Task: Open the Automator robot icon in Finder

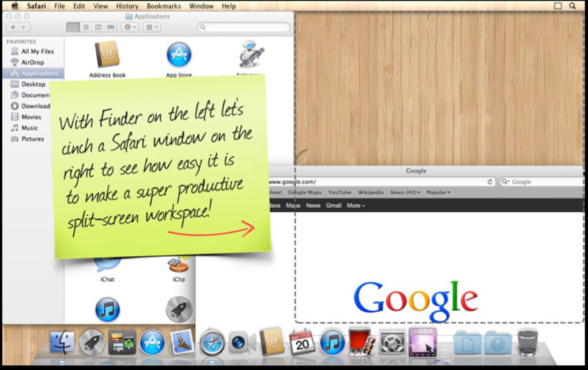Action: pos(251,54)
